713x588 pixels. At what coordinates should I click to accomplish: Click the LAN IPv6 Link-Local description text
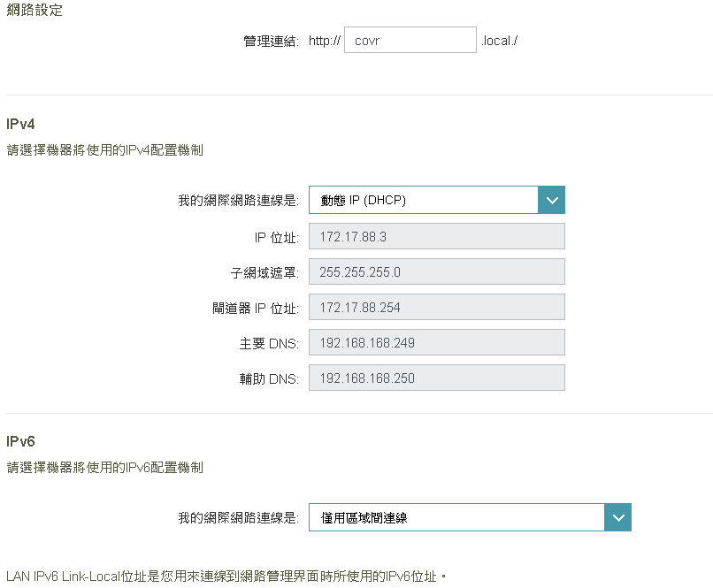226,577
